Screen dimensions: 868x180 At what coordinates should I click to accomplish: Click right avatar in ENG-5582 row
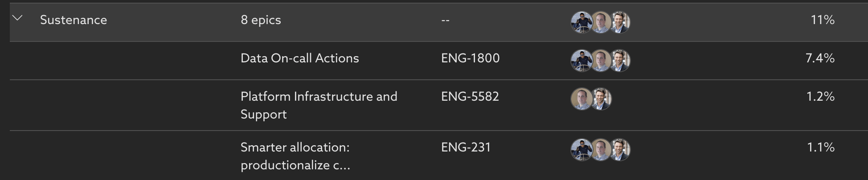coord(602,99)
